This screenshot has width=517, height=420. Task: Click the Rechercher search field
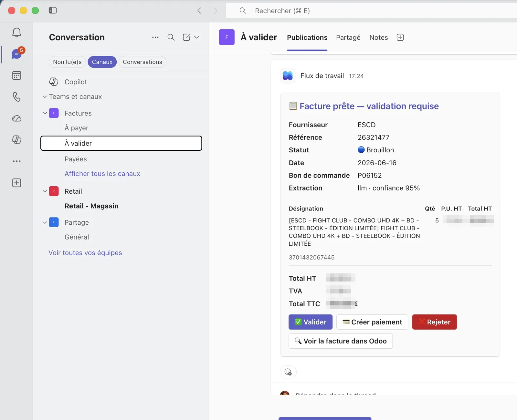coord(372,11)
